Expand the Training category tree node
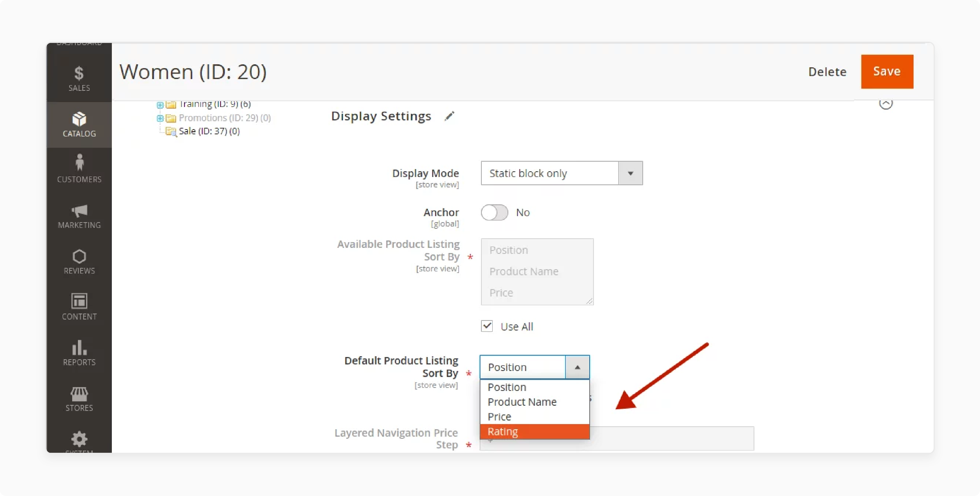 tap(160, 105)
